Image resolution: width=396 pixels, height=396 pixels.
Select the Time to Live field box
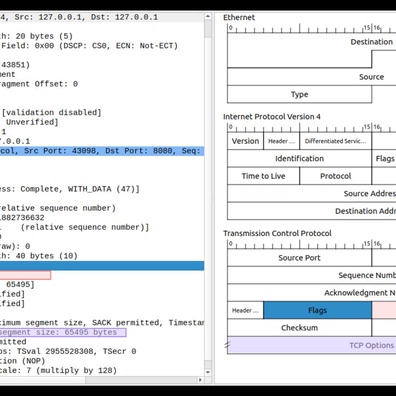(x=263, y=176)
